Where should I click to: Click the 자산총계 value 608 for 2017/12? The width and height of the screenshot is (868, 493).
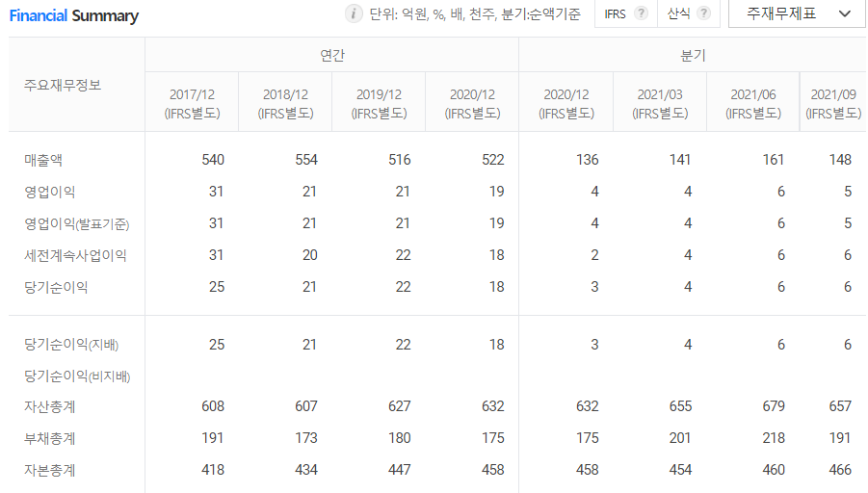click(x=213, y=406)
